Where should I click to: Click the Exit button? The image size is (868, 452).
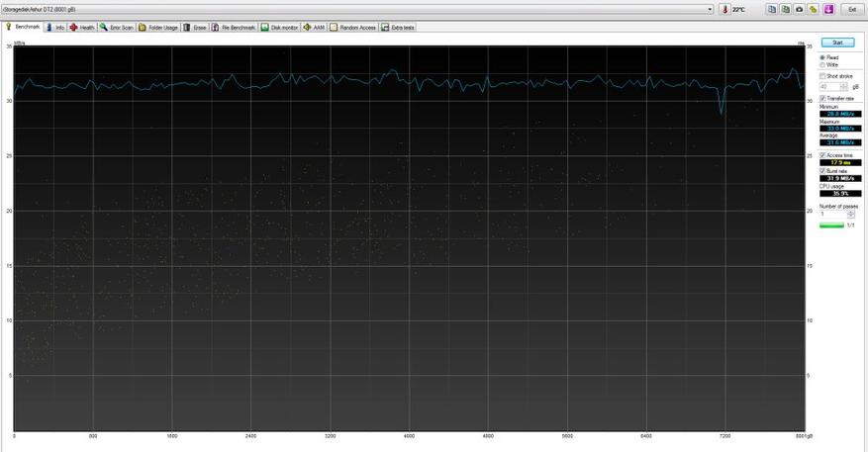(x=852, y=10)
